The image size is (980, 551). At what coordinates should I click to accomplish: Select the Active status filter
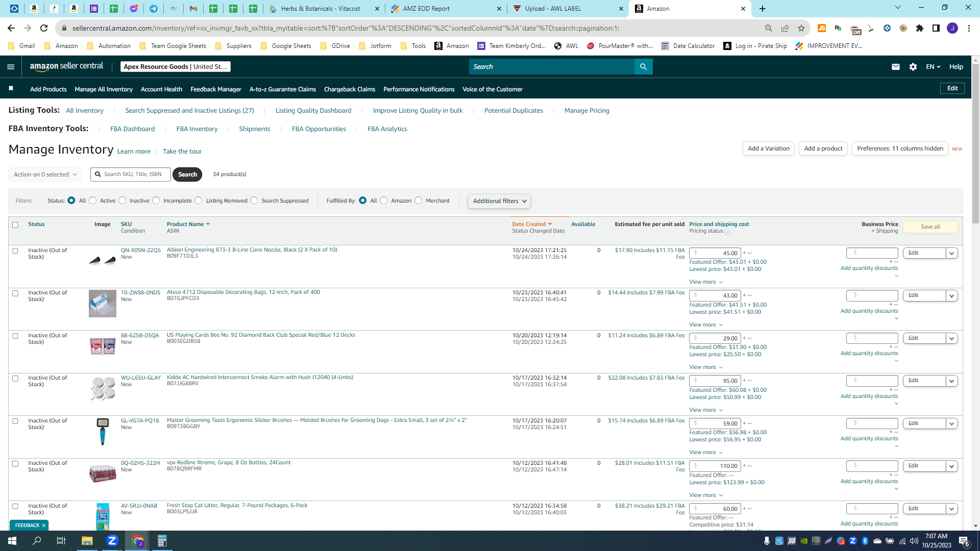93,201
